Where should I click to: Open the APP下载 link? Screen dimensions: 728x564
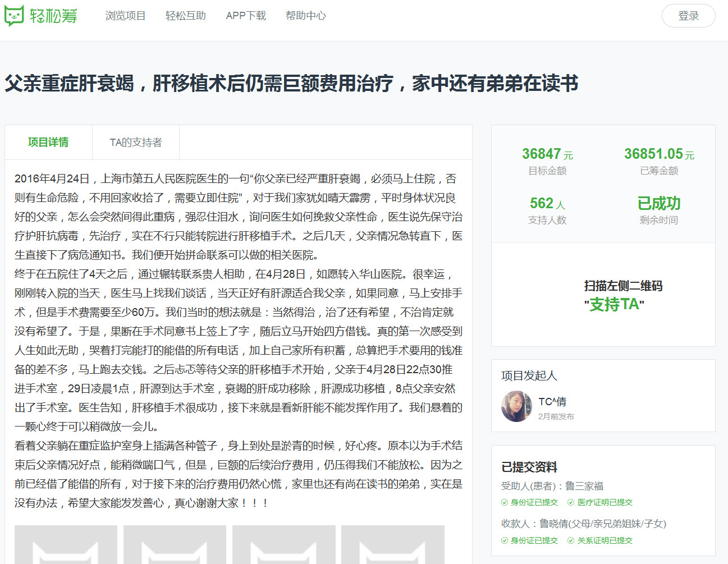[246, 16]
